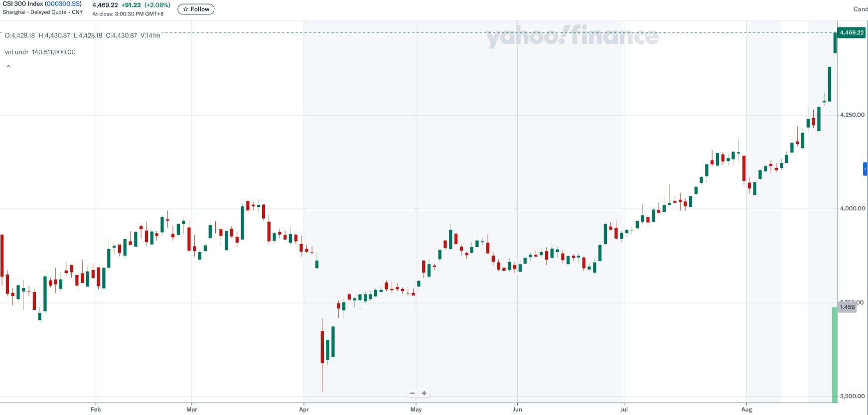Click the Follow button text
This screenshot has height=415, width=868.
coord(200,9)
